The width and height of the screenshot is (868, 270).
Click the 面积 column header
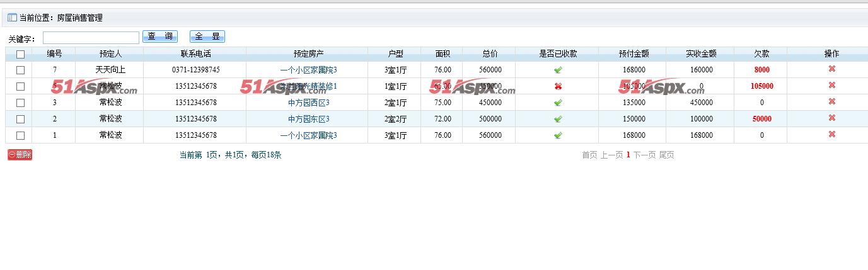[443, 54]
